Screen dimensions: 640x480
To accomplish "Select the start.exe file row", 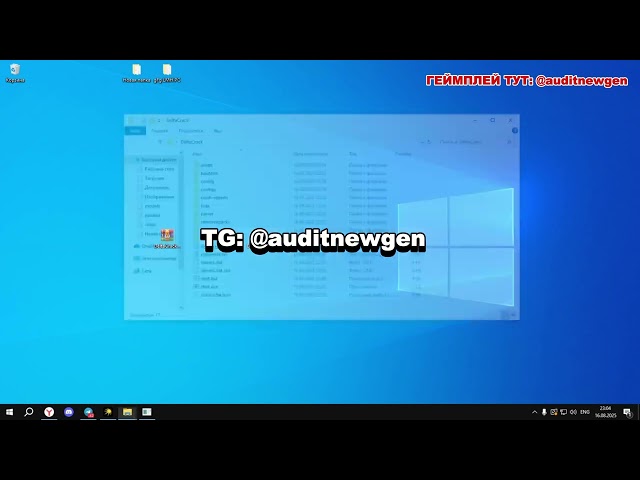I will (308, 287).
